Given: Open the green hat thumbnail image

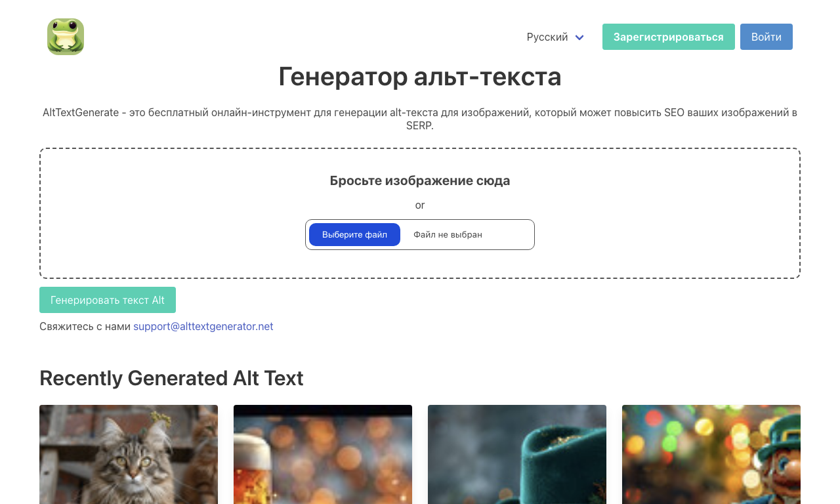Looking at the screenshot, I should point(517,454).
